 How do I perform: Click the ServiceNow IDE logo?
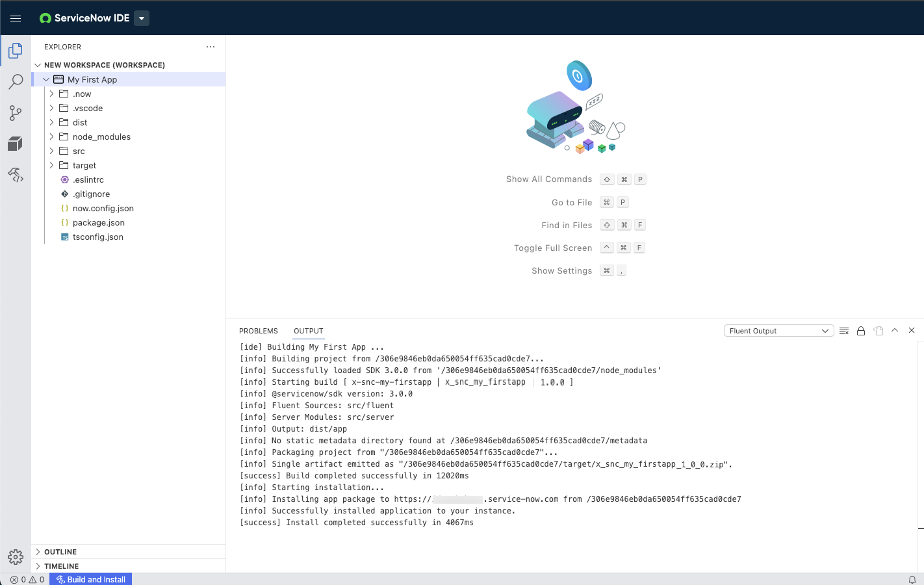(45, 18)
